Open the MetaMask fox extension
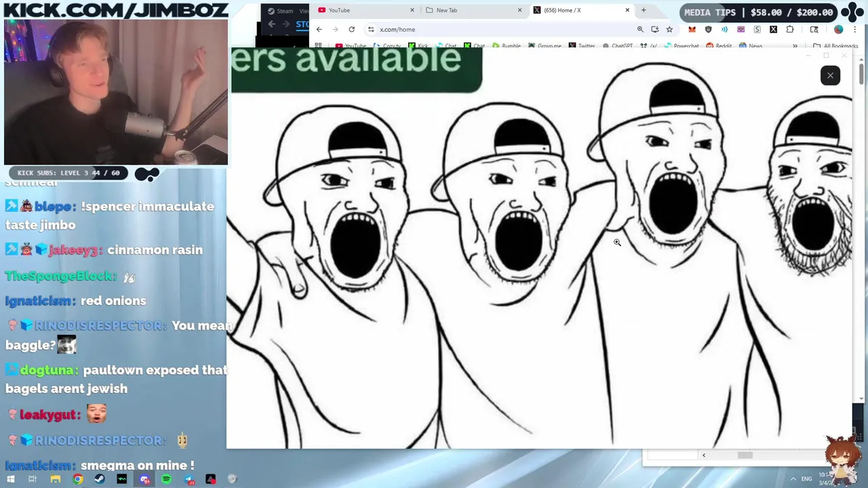868x488 pixels. 692,29
